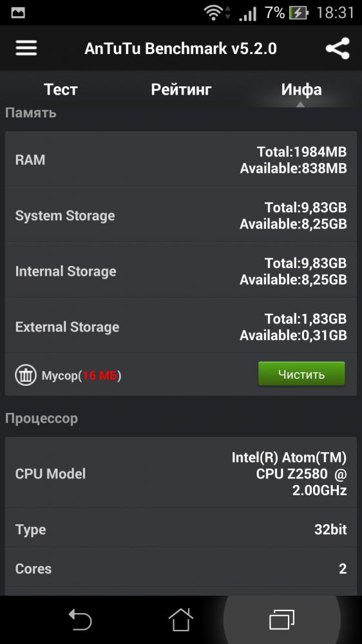
Task: Switch to the Тест tab
Action: click(61, 89)
